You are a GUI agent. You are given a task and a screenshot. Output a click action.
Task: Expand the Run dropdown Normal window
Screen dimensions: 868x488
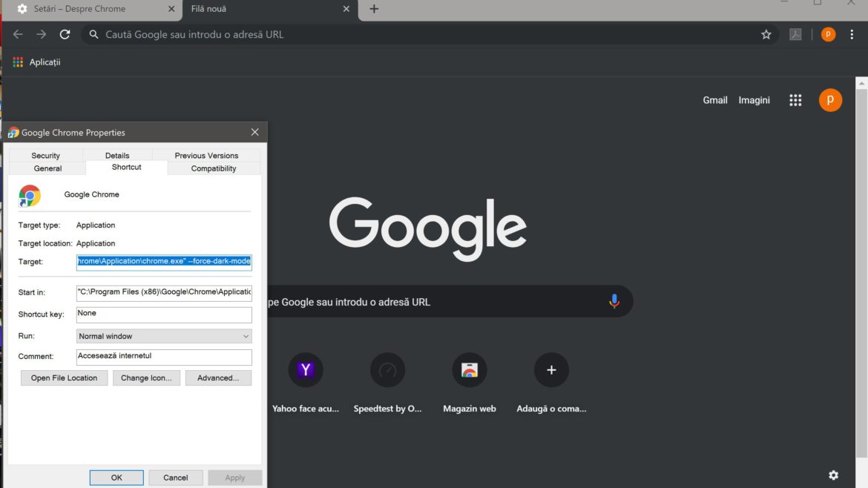164,336
